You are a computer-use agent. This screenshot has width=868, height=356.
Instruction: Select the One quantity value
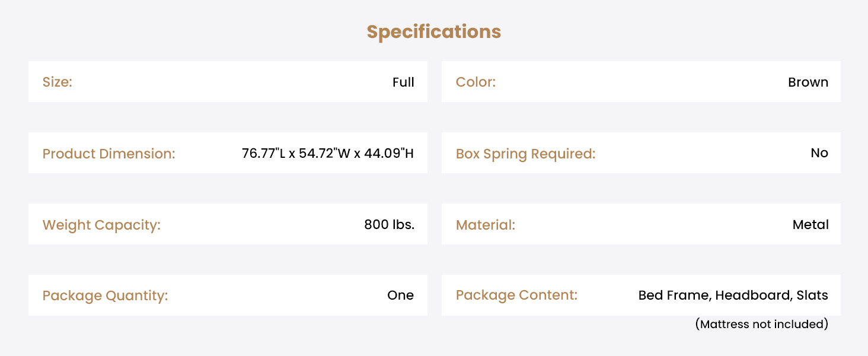pyautogui.click(x=400, y=295)
